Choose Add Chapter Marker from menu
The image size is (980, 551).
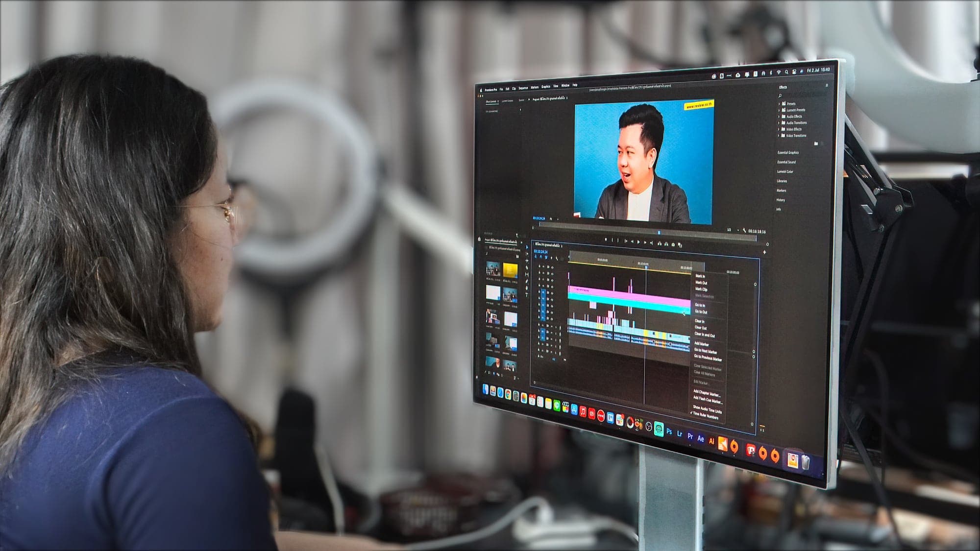(x=707, y=393)
